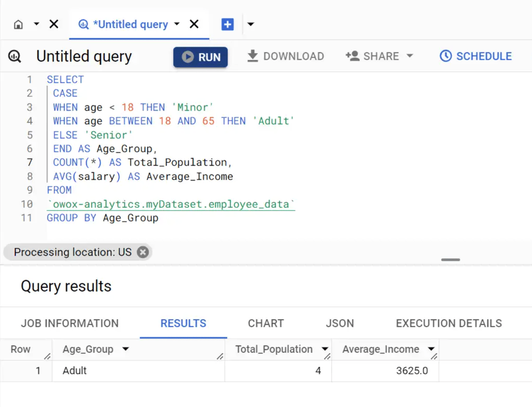This screenshot has width=532, height=407.
Task: Download the query
Action: (286, 56)
